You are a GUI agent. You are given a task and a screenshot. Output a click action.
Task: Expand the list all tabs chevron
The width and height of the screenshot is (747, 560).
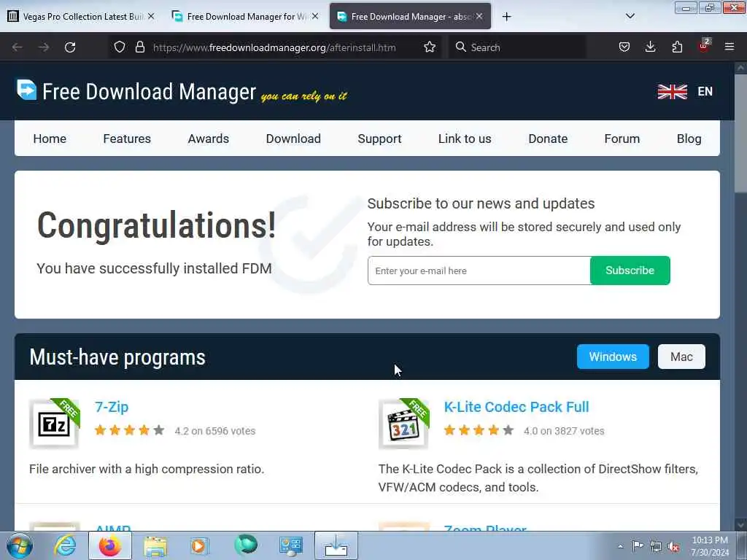630,16
